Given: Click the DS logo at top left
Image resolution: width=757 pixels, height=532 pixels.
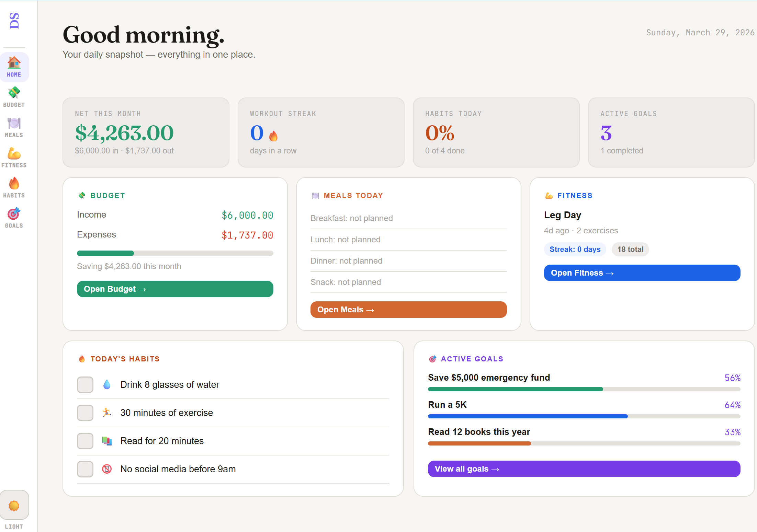Looking at the screenshot, I should tap(14, 20).
